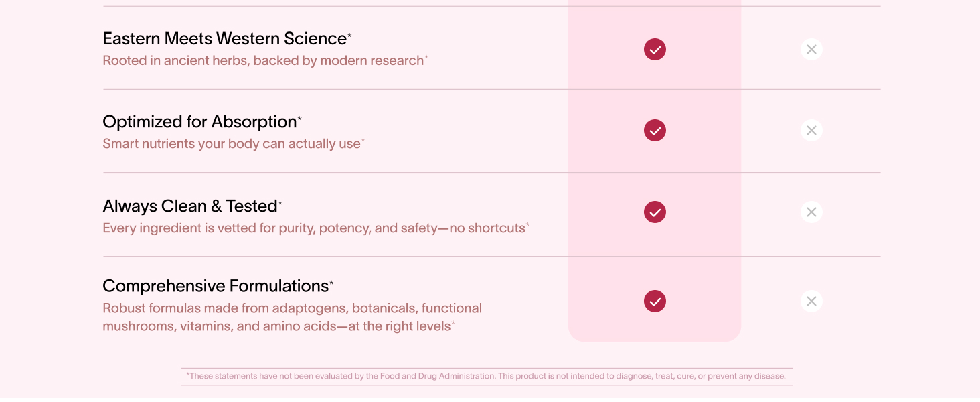Click X icon in Comprehensive Formulations row
Screen dimensions: 980x402
pos(811,301)
